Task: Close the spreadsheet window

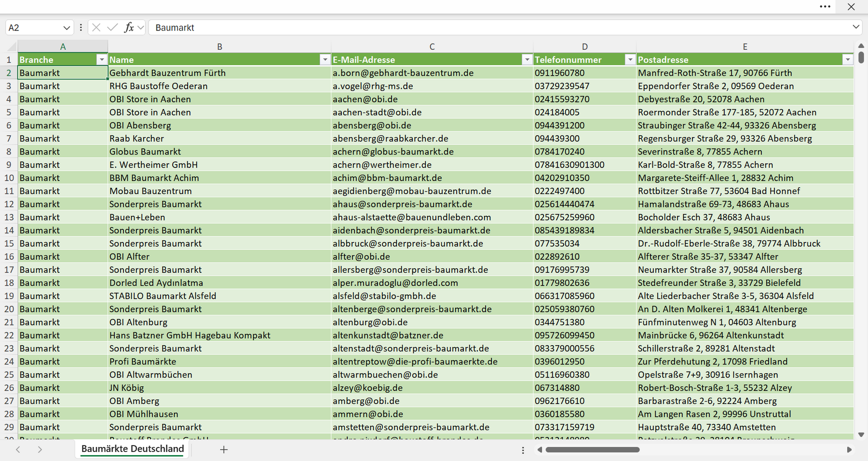Action: click(x=851, y=7)
